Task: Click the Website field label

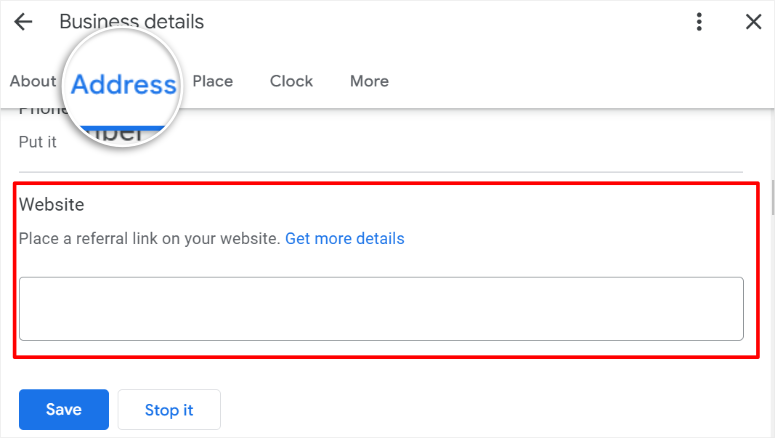Action: point(52,205)
